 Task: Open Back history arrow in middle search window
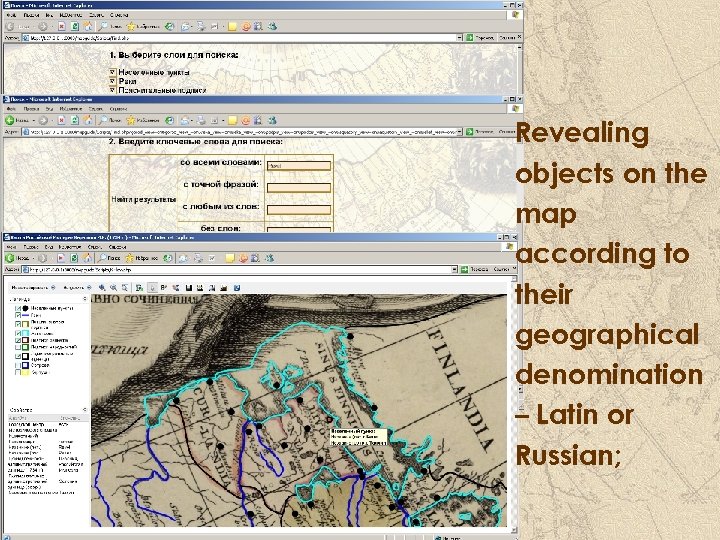(x=34, y=120)
